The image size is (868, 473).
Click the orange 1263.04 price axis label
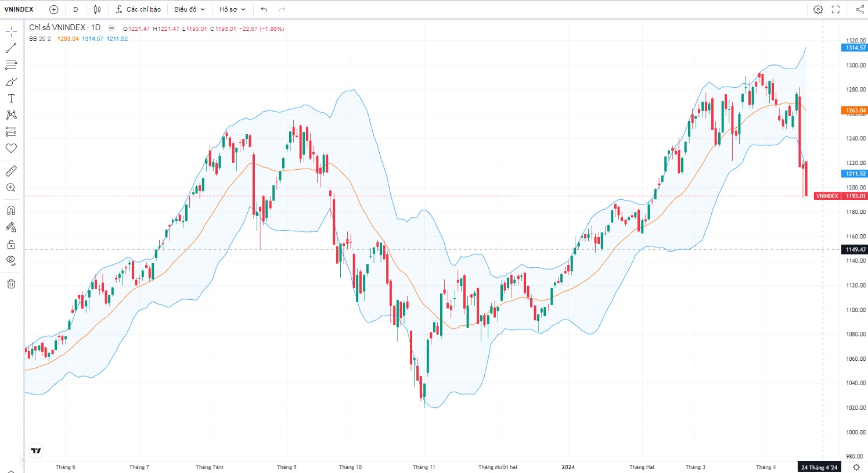click(x=855, y=110)
